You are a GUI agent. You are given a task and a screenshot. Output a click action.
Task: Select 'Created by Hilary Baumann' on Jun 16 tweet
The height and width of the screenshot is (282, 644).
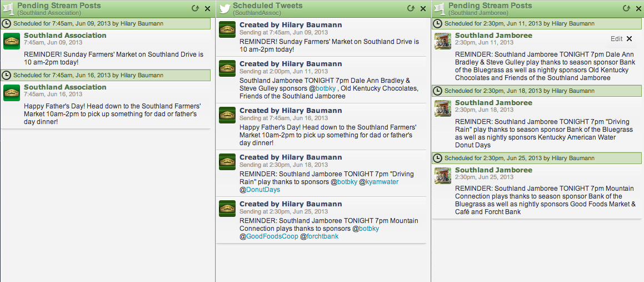click(291, 111)
